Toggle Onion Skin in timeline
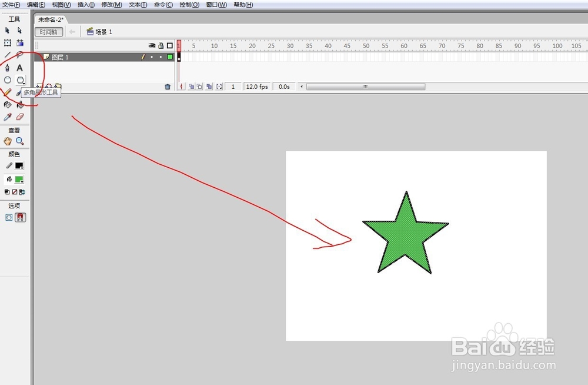Screen dimensions: 588x385 point(191,87)
